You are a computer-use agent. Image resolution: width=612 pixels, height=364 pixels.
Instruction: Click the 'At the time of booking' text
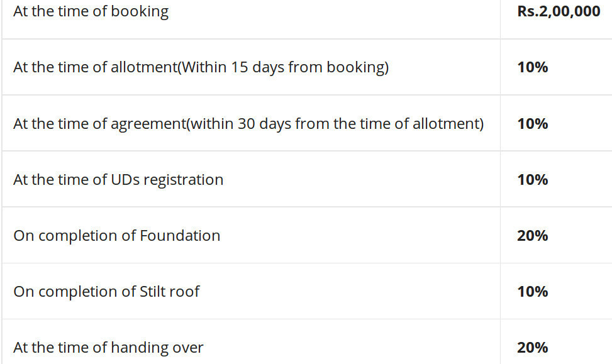click(91, 11)
